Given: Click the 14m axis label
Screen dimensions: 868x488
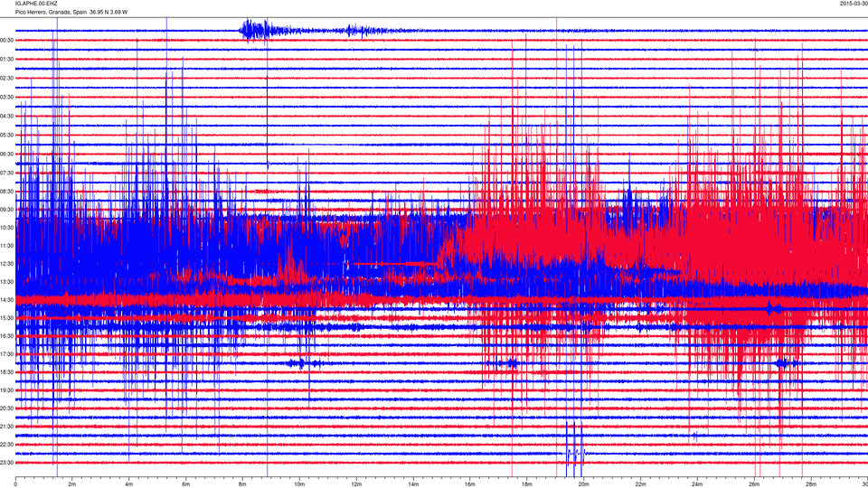Looking at the screenshot, I should tap(413, 484).
